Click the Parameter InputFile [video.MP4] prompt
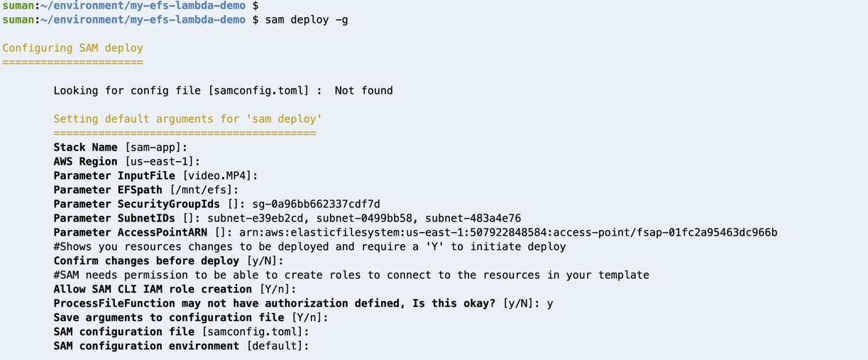This screenshot has width=868, height=360. pyautogui.click(x=155, y=176)
